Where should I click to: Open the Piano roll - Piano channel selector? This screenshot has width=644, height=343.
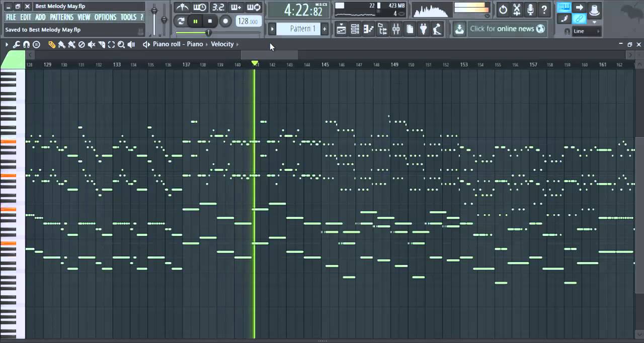[x=178, y=44]
